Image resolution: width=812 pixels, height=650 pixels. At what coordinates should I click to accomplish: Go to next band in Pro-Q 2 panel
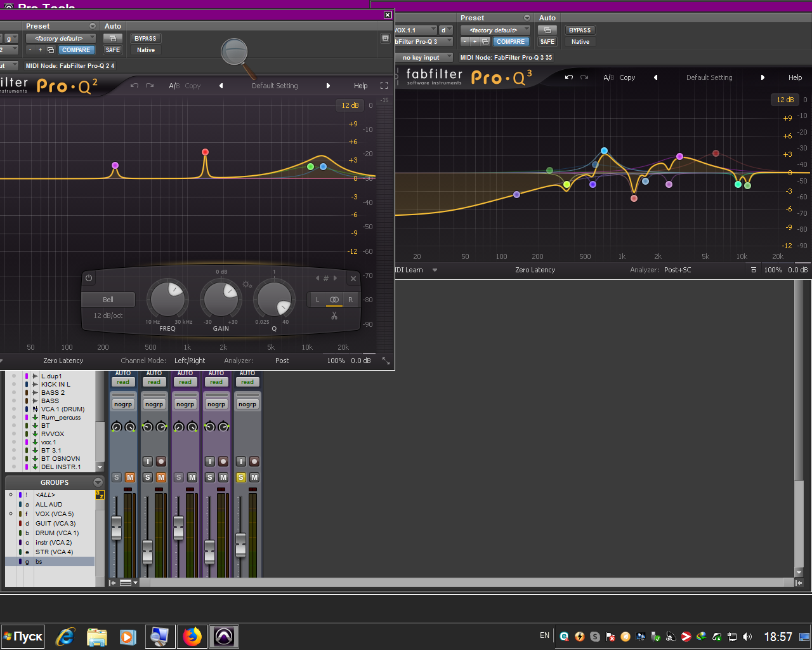(336, 278)
